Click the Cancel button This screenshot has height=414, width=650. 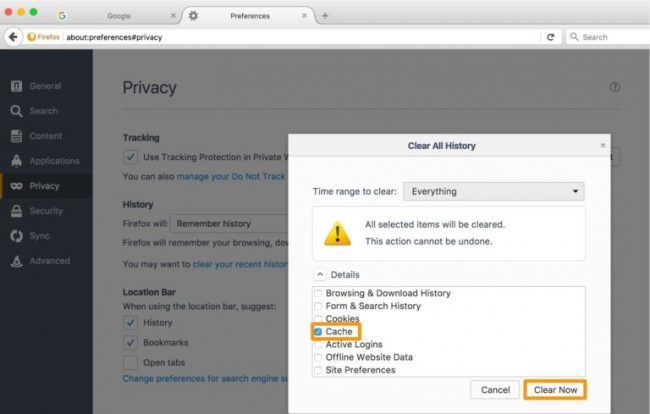(495, 390)
